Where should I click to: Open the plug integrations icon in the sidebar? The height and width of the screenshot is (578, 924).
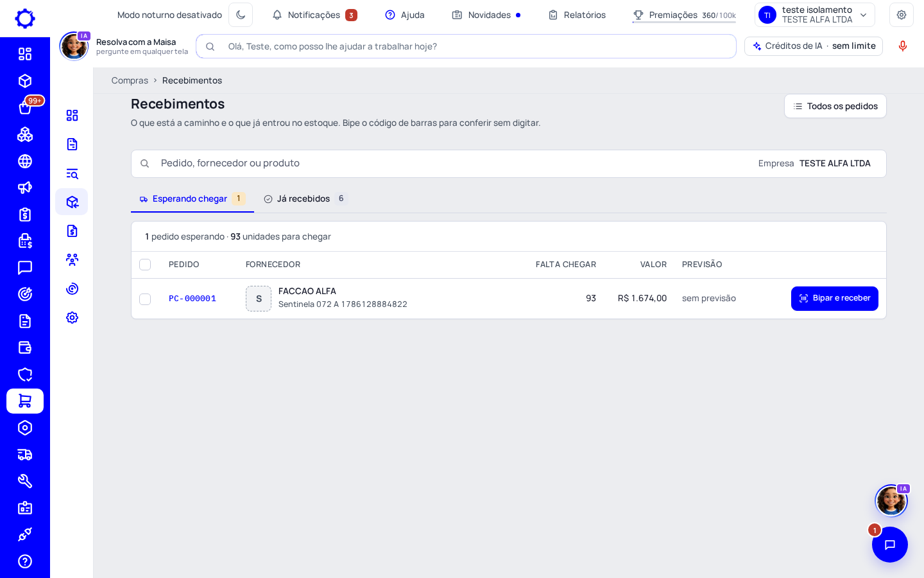[25, 534]
